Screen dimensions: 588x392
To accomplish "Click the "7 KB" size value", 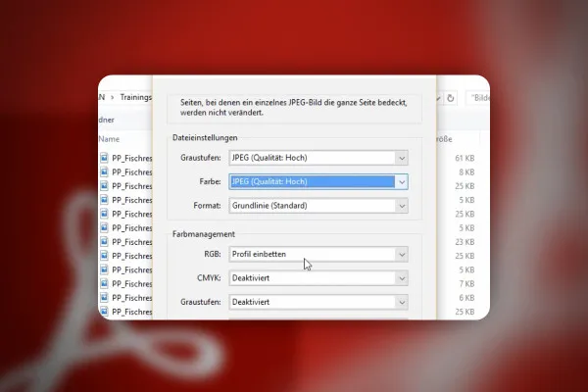I will pos(466,284).
